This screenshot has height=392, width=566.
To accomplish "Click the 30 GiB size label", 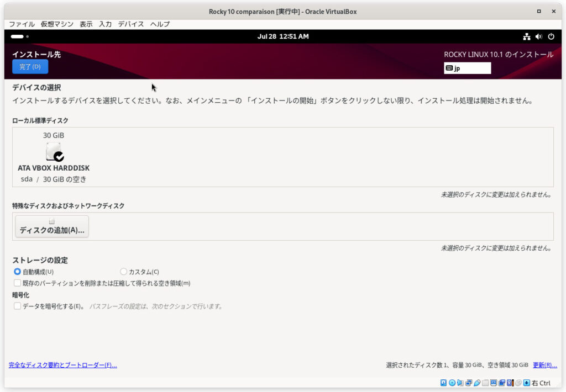I will [x=54, y=135].
